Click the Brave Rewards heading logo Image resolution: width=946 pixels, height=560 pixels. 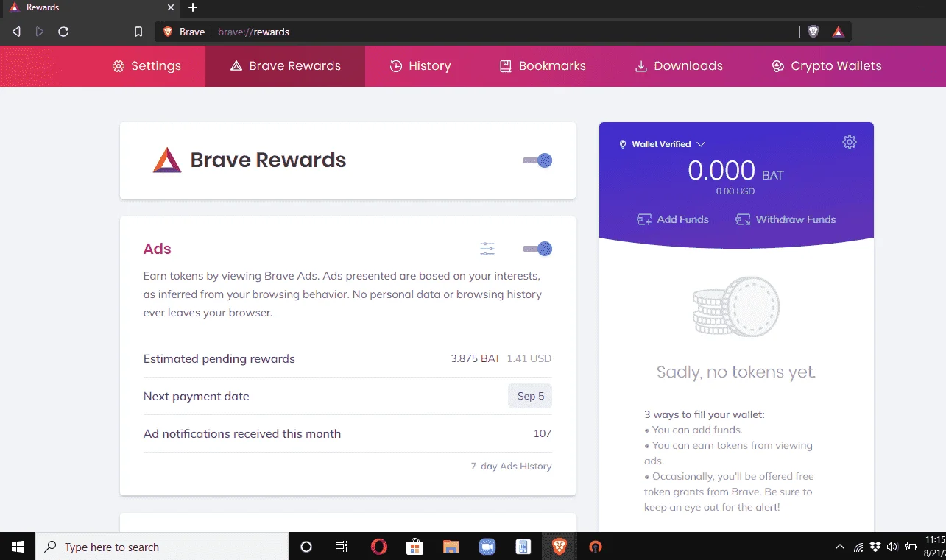pos(167,160)
